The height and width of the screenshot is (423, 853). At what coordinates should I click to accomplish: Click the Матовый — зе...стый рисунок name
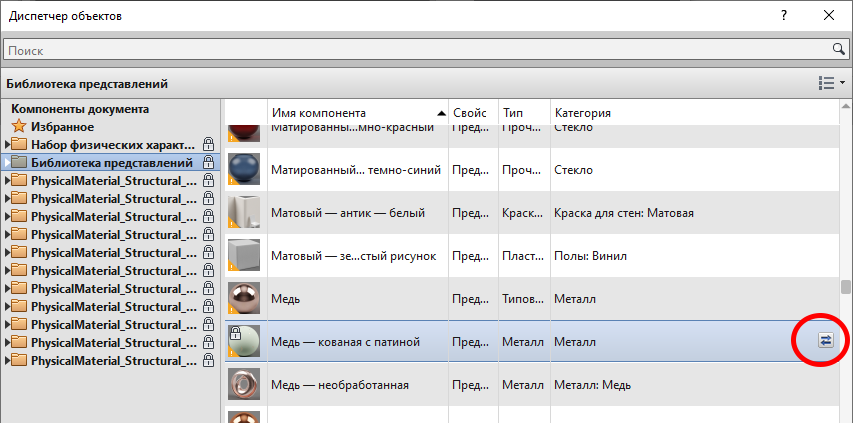pos(354,256)
